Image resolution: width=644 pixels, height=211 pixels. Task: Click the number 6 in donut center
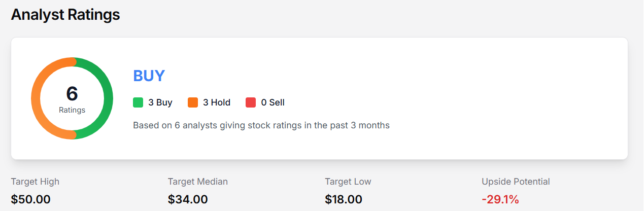[72, 93]
